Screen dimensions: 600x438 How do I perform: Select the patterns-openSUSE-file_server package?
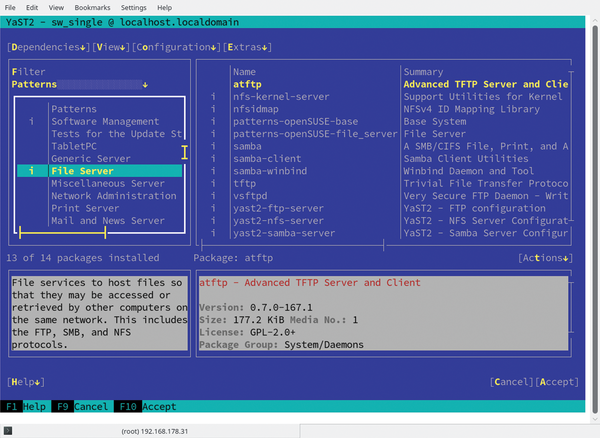tap(385, 134)
